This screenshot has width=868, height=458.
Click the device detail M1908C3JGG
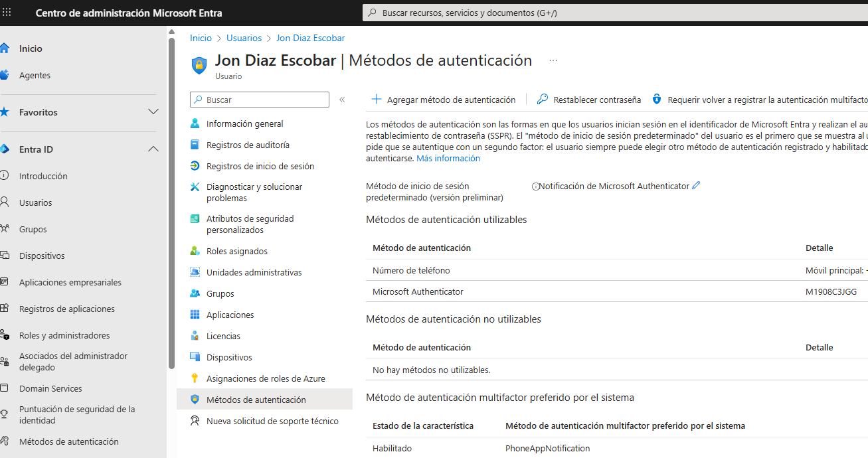click(x=831, y=291)
